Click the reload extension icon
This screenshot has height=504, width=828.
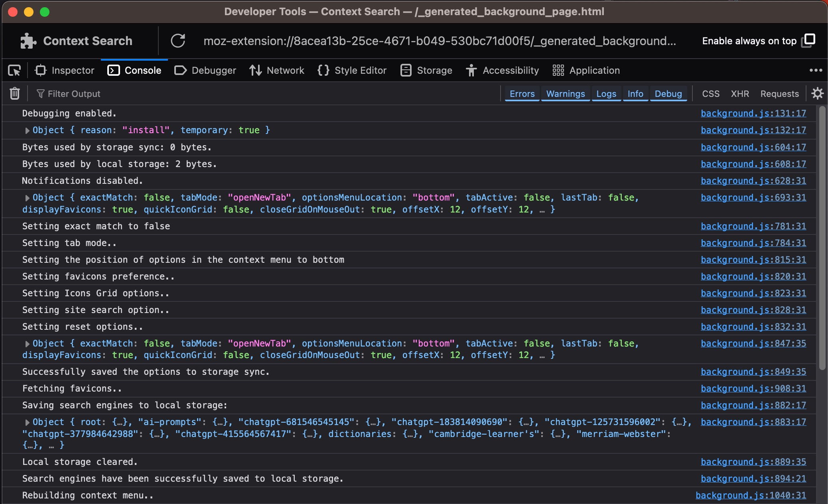[x=178, y=41]
